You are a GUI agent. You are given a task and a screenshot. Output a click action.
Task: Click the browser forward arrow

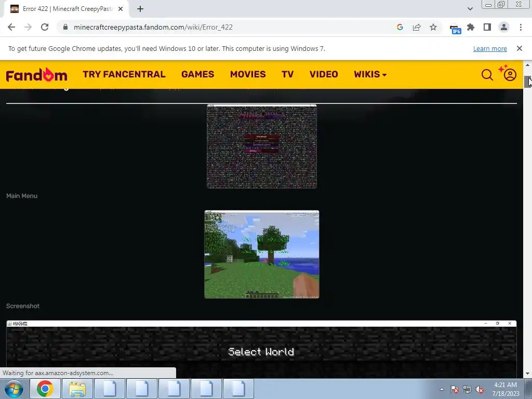point(28,27)
